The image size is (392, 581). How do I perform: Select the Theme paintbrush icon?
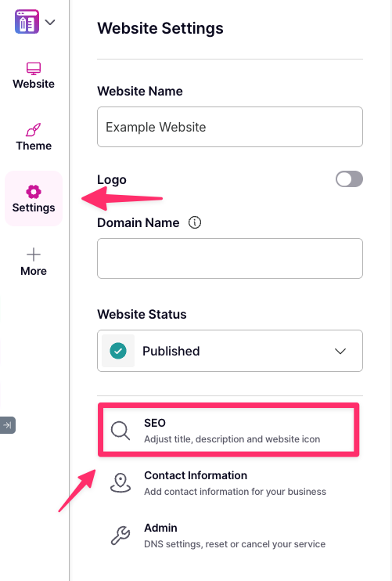pyautogui.click(x=34, y=130)
